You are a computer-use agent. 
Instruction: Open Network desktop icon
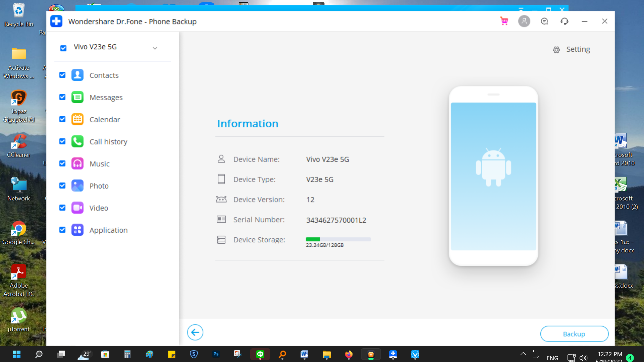click(x=18, y=190)
